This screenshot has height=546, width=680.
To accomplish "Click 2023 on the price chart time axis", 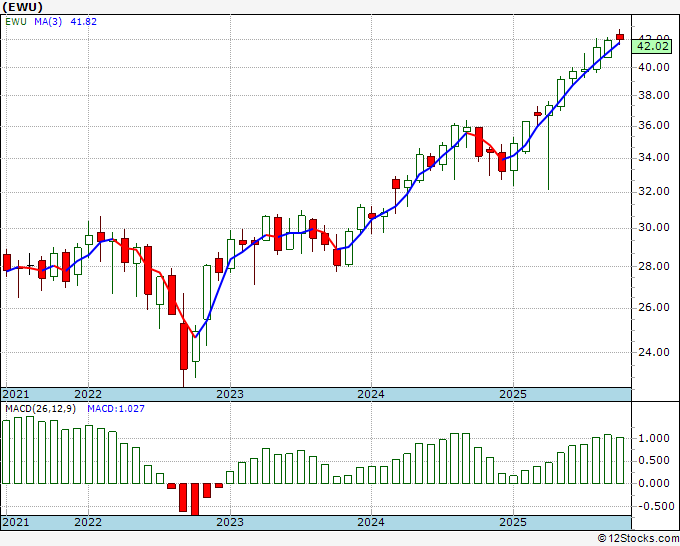I will [x=230, y=394].
